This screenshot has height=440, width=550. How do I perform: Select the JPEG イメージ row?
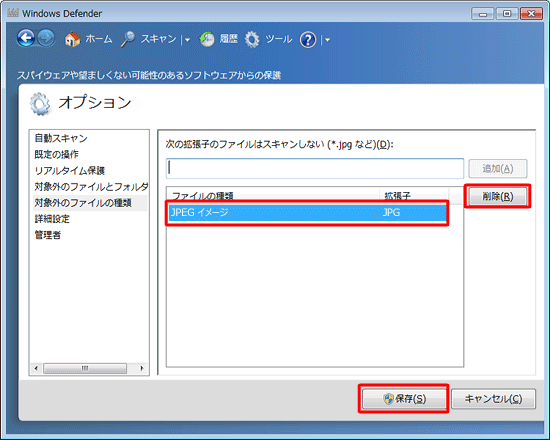pos(307,212)
